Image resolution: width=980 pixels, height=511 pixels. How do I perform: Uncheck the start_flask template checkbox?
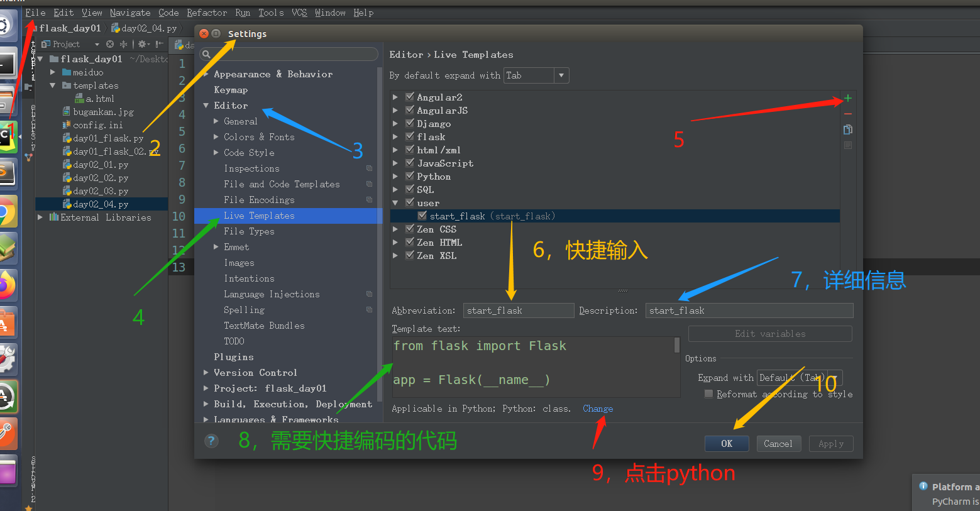click(x=422, y=216)
